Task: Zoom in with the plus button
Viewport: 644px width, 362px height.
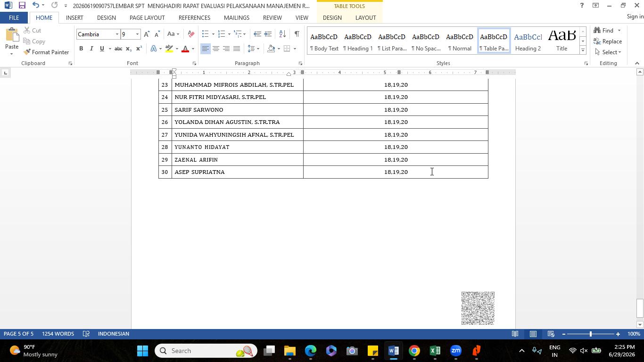Action: [618, 334]
